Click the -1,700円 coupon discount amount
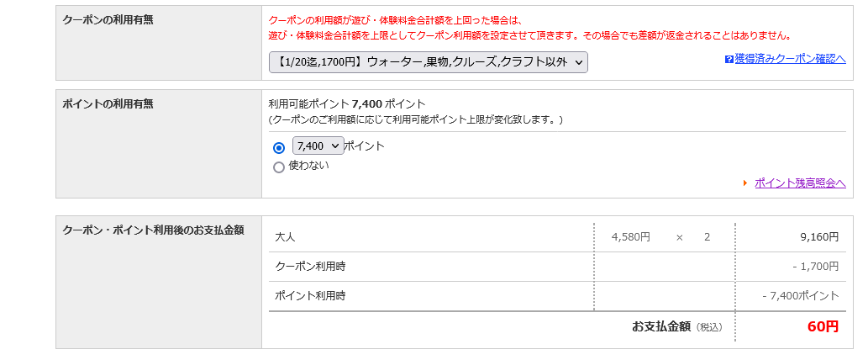 (815, 267)
